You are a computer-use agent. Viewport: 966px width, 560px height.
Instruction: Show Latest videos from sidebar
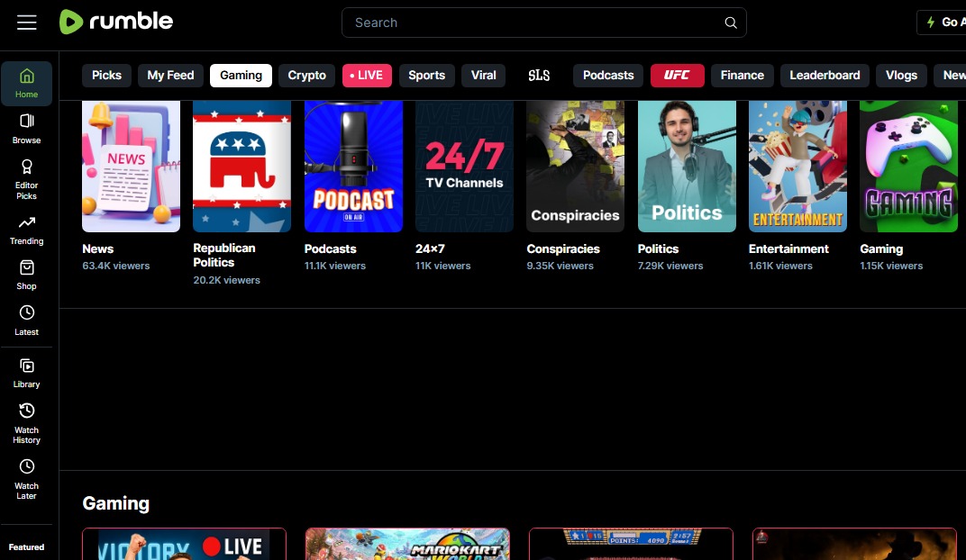(26, 320)
